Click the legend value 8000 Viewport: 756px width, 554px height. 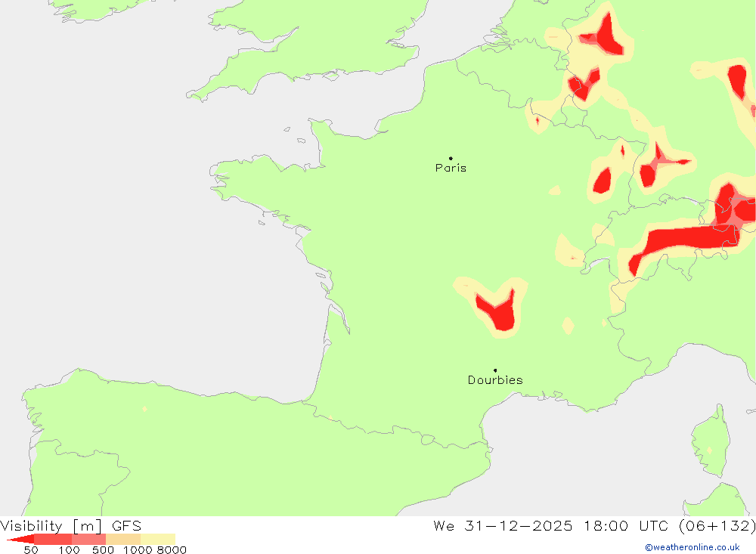pyautogui.click(x=172, y=550)
